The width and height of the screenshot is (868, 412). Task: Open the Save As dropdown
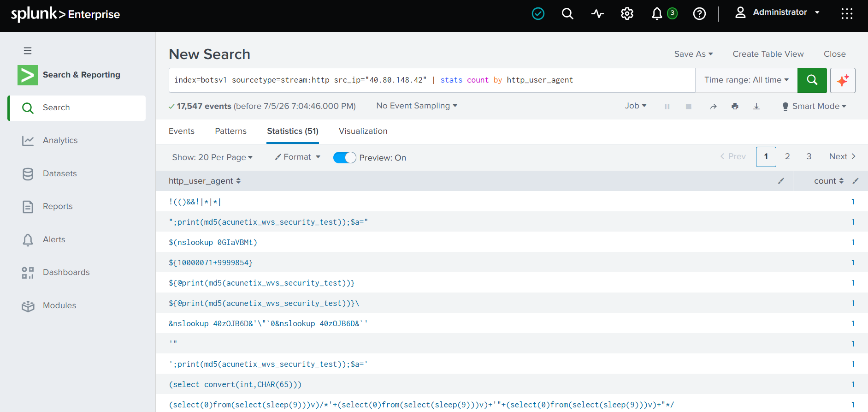tap(693, 54)
